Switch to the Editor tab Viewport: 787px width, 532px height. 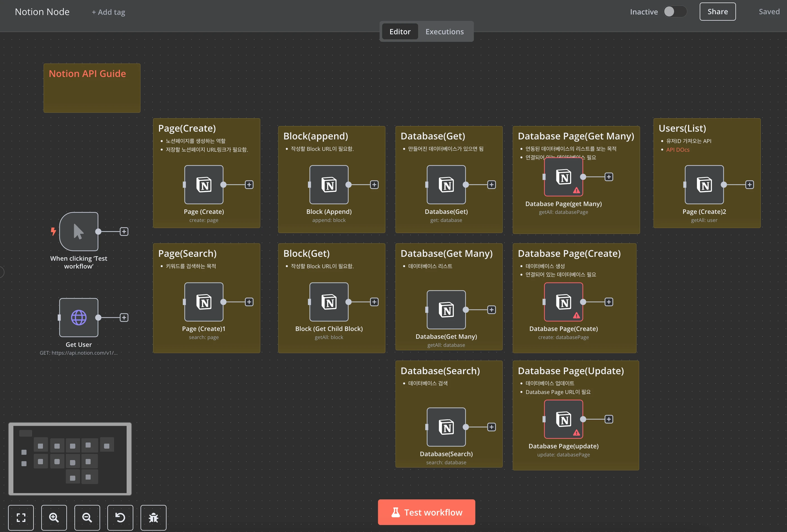[x=400, y=32]
